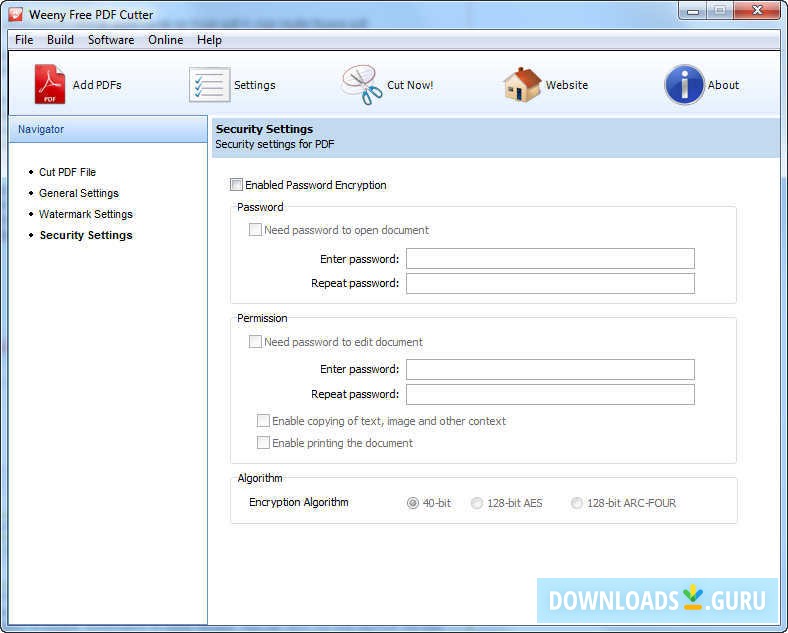Click the Add PDFs red PDF icon
Screen dimensions: 788x633
49,84
